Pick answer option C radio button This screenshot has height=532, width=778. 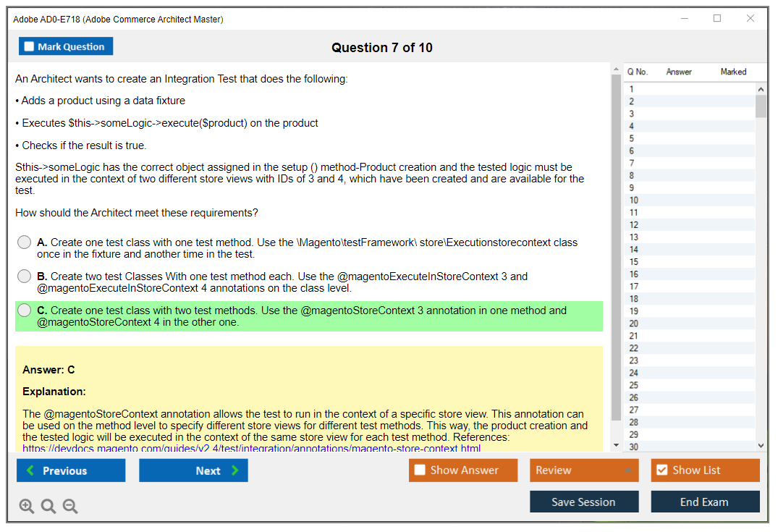pyautogui.click(x=25, y=311)
